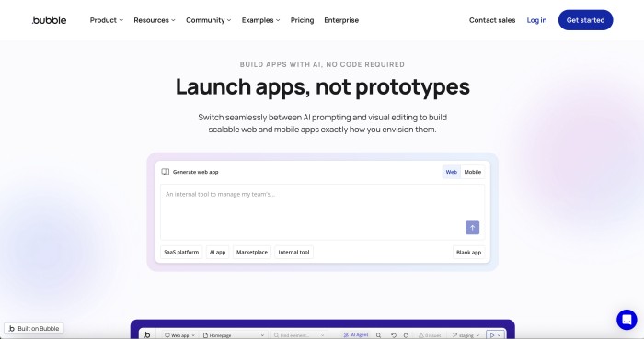Click the AI Agent button in editor preview
Screen dimensions: 644x339
[356, 335]
